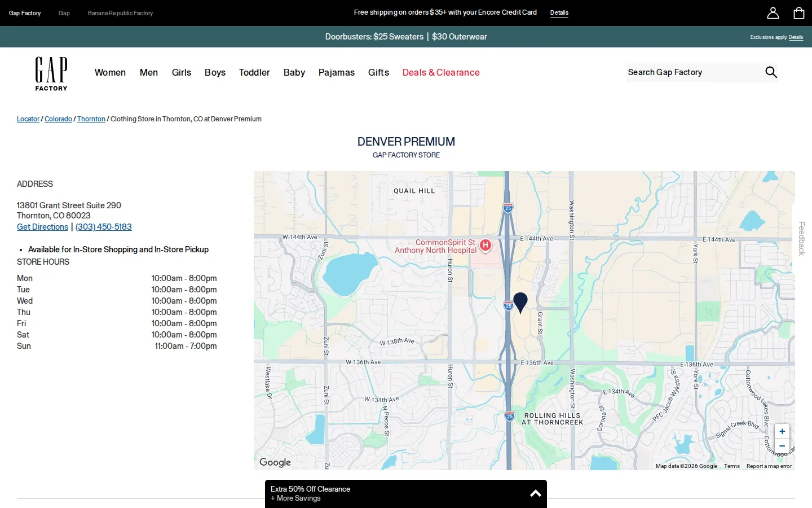Viewport: 812px width, 508px height.
Task: Zoom in the map with plus
Action: point(782,431)
